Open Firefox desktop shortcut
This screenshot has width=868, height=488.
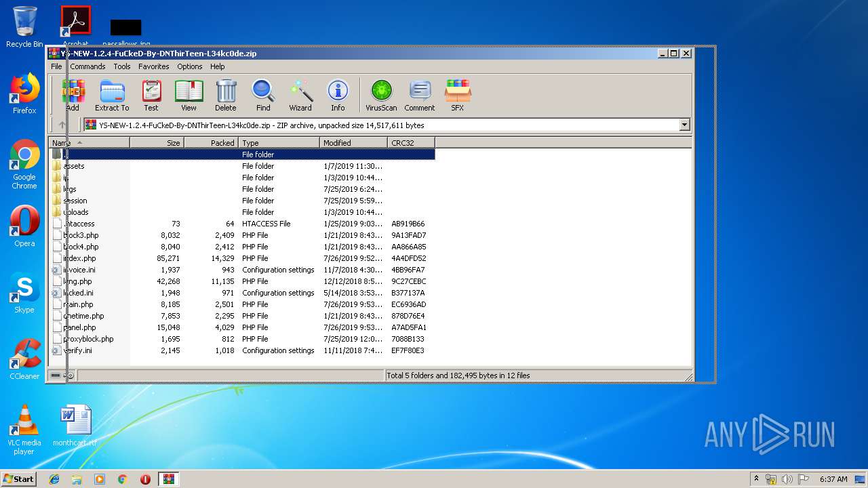coord(24,94)
